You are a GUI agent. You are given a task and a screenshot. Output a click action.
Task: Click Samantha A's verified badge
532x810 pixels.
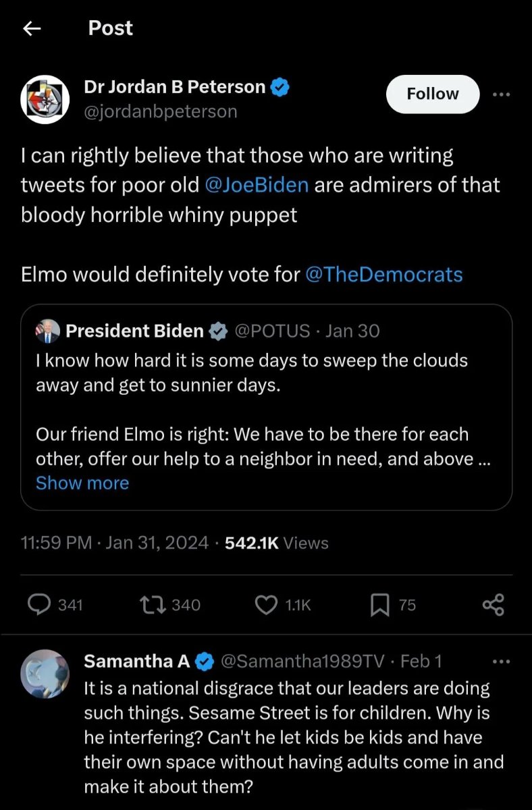coord(205,661)
